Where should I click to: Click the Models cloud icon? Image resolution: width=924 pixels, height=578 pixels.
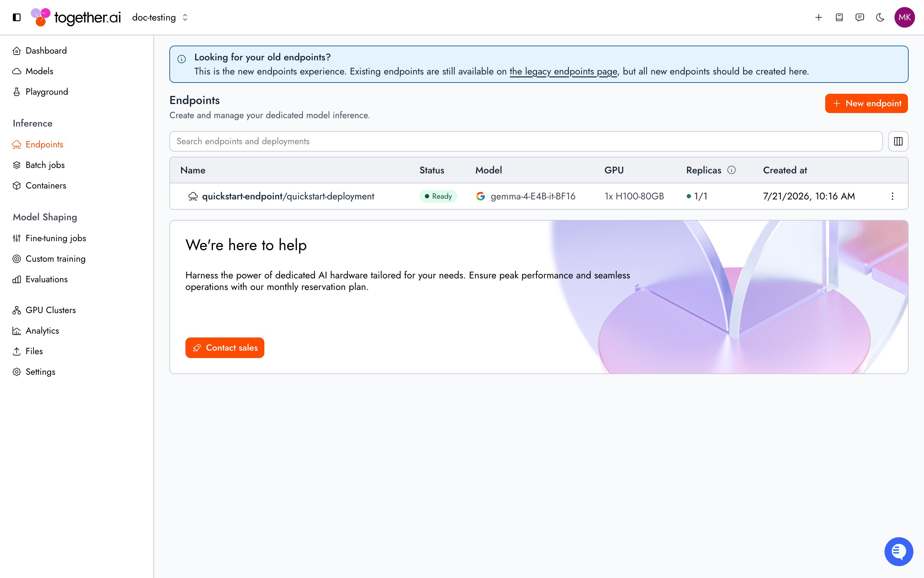point(16,72)
